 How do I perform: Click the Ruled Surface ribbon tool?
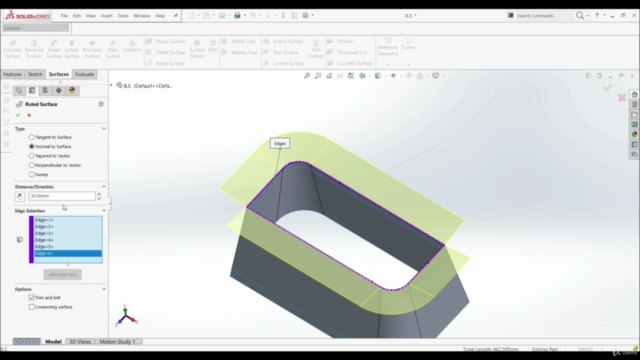click(x=165, y=63)
